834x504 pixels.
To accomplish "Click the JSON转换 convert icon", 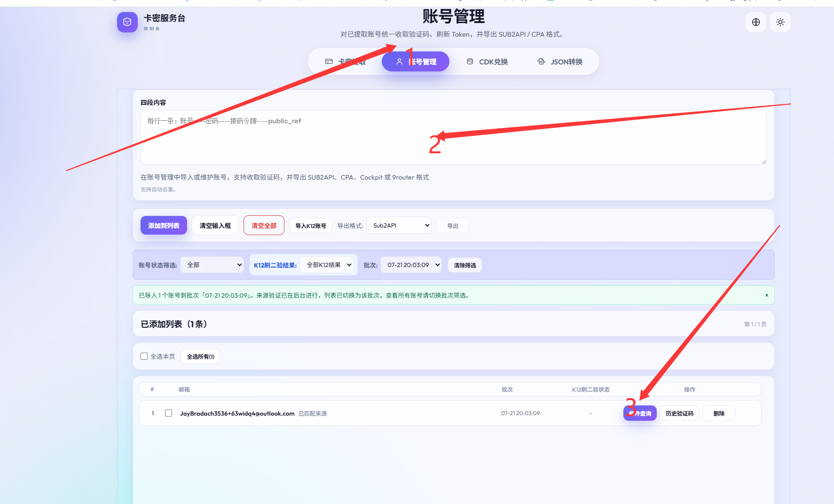I will coord(541,62).
